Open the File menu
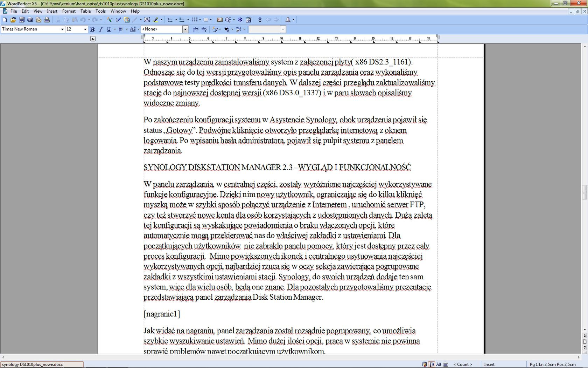This screenshot has height=368, width=588. (x=14, y=11)
